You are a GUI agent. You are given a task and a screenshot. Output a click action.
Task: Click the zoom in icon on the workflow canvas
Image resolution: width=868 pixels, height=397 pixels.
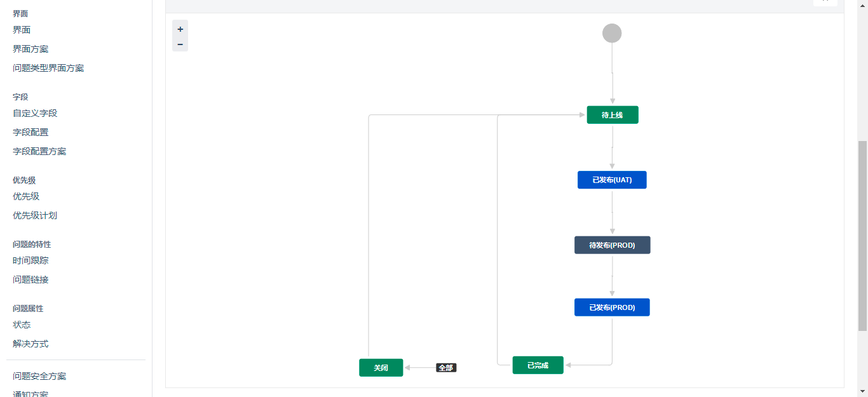[x=180, y=29]
